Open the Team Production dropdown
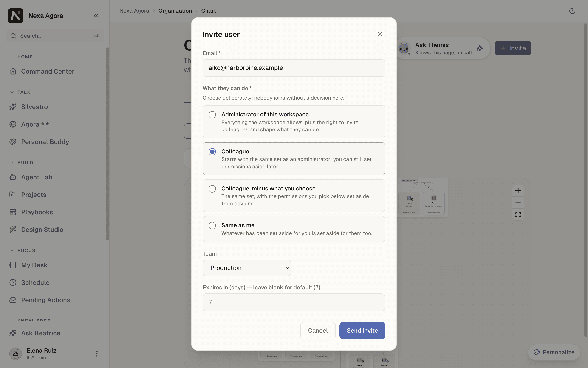588x368 pixels. [x=247, y=268]
